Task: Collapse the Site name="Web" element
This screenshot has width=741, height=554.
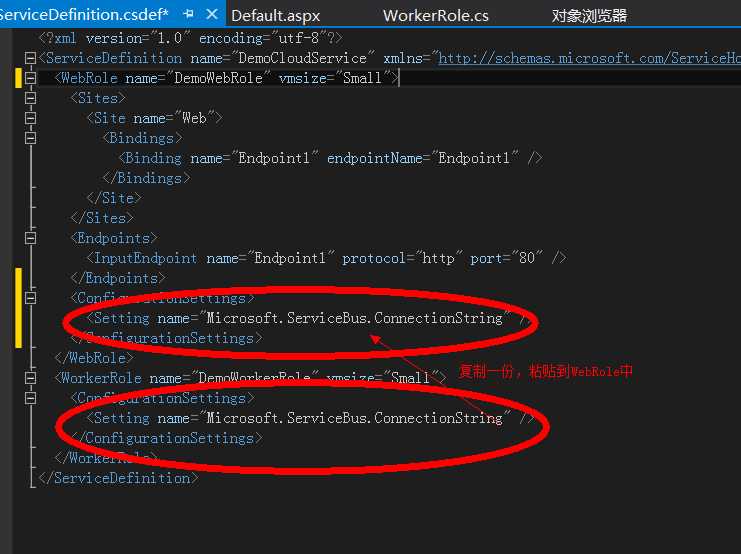Action: pos(30,118)
